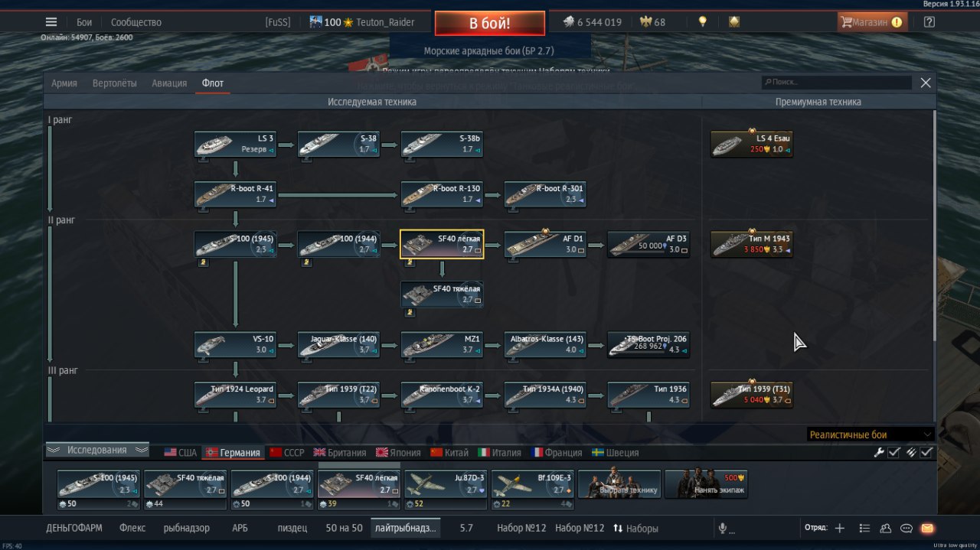Select the СССР nation tab
Image resolution: width=980 pixels, height=550 pixels.
287,452
